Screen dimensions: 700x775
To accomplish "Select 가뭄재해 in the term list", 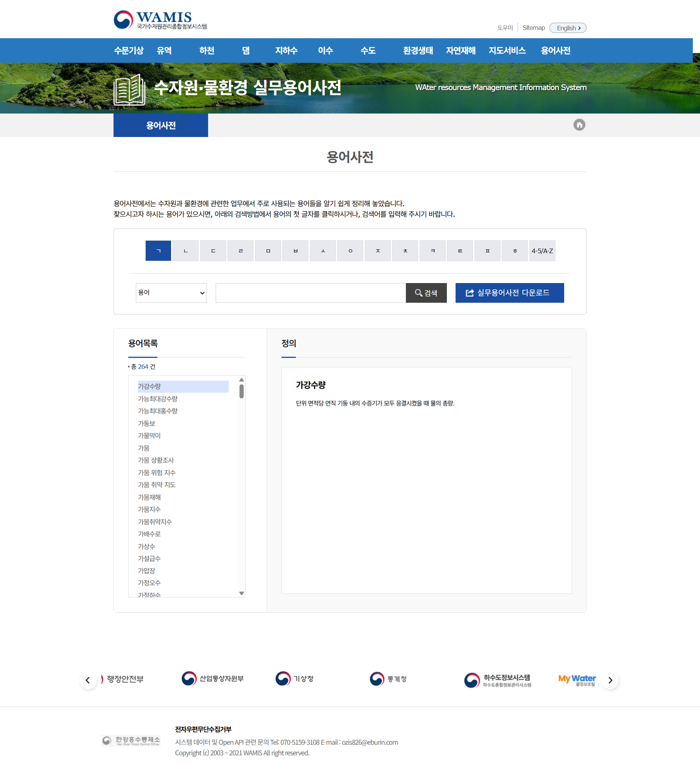I will tap(149, 497).
